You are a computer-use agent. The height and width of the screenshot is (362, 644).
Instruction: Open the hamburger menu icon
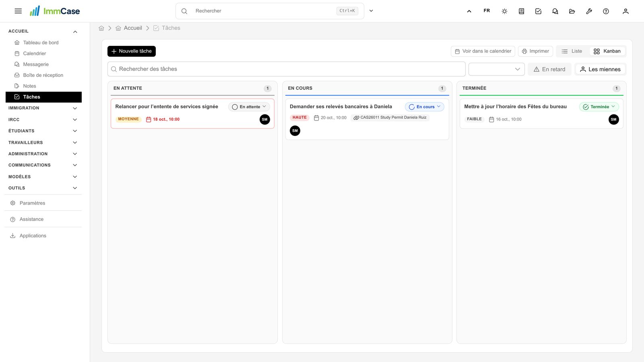(18, 11)
